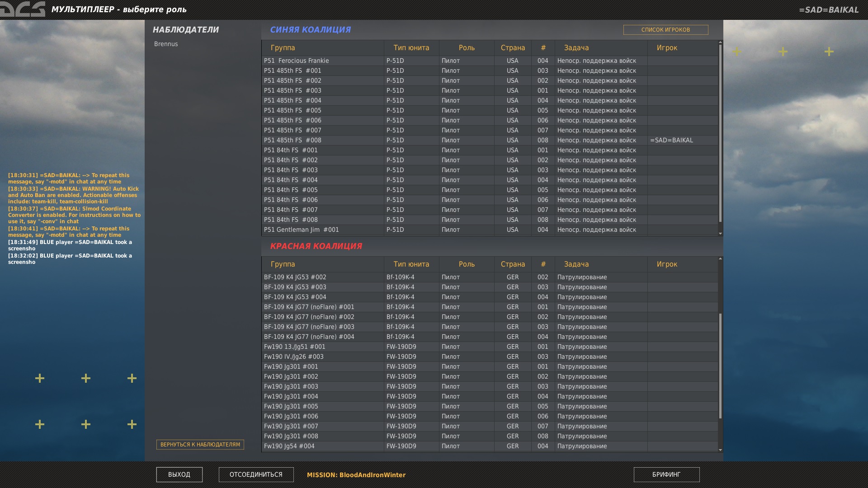Viewport: 868px width, 488px height.
Task: Click MISSION: BloodAndIronWinter label
Action: coord(356,475)
